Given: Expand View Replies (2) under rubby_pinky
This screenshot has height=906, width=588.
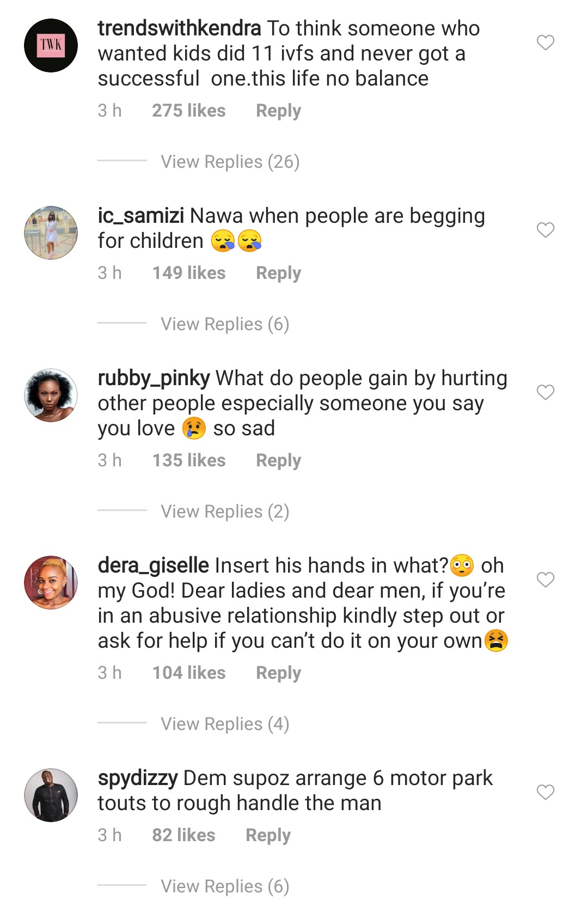Looking at the screenshot, I should (x=224, y=512).
